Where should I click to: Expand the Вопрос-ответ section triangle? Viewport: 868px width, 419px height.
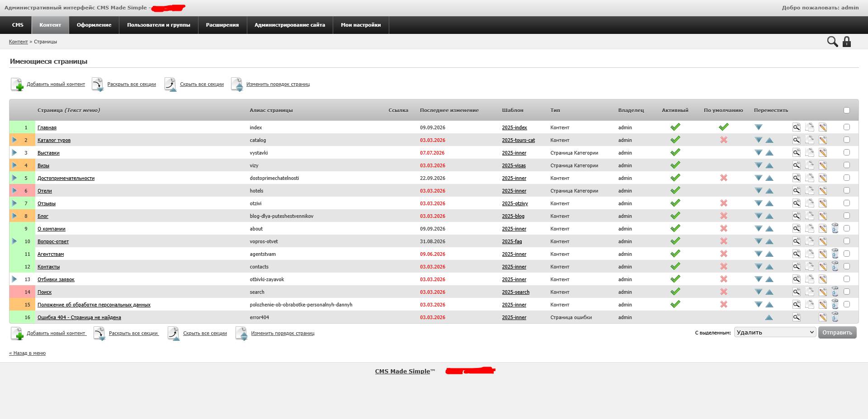(x=14, y=241)
